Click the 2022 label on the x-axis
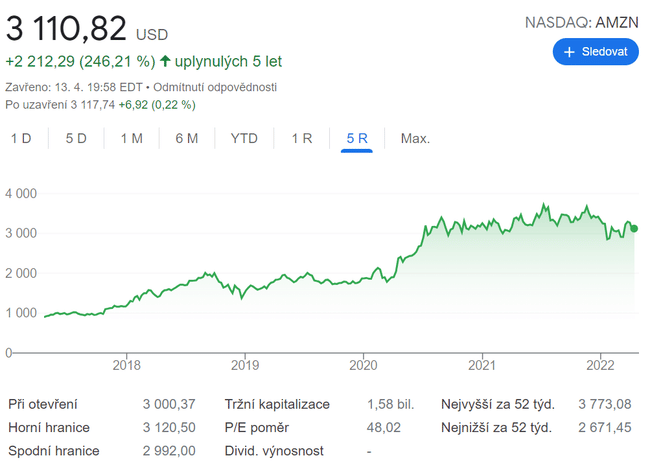This screenshot has height=463, width=650. [x=601, y=365]
